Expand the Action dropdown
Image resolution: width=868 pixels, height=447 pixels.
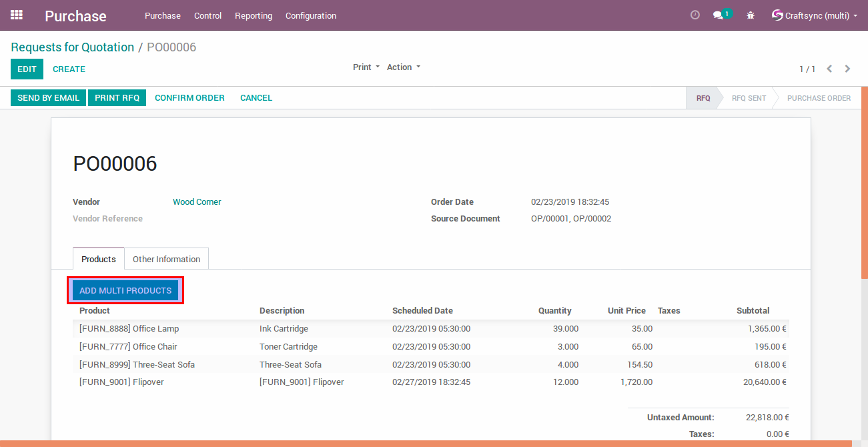click(x=403, y=67)
